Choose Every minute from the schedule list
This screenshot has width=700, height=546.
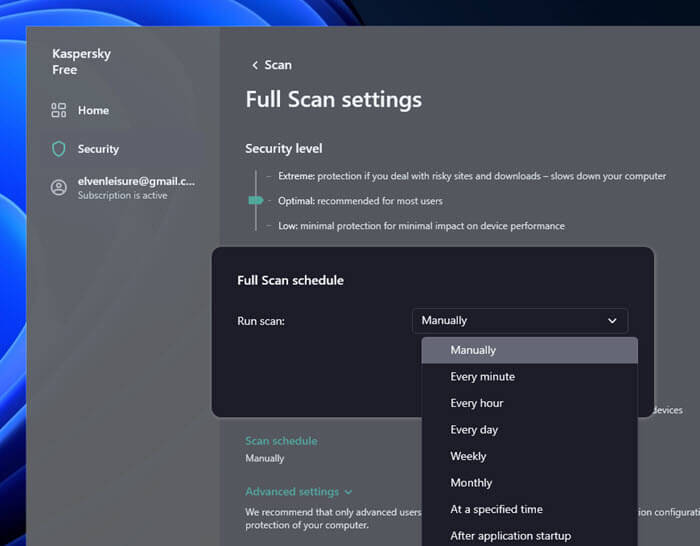point(529,377)
